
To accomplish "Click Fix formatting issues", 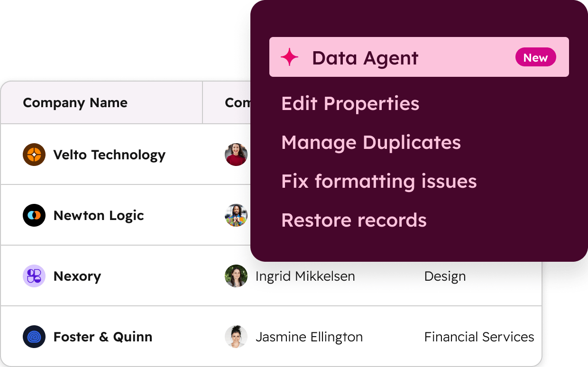I will coord(379,181).
